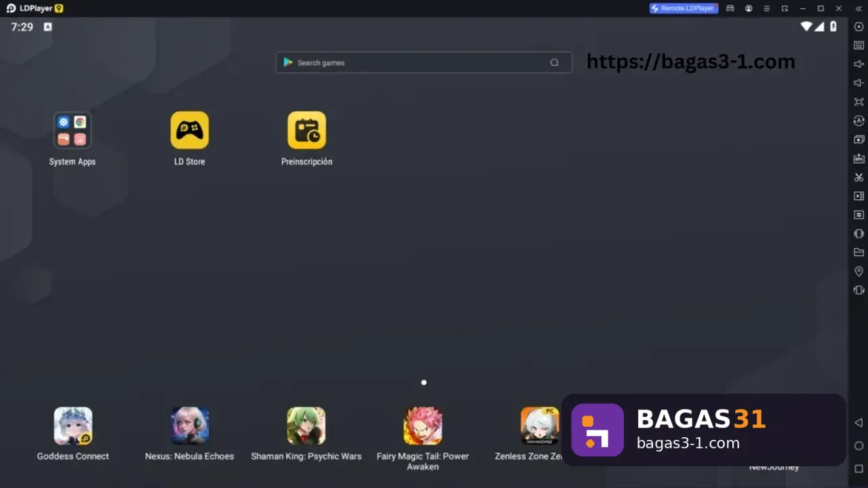Tap the Android home circle button
The width and height of the screenshot is (868, 488).
tap(859, 446)
